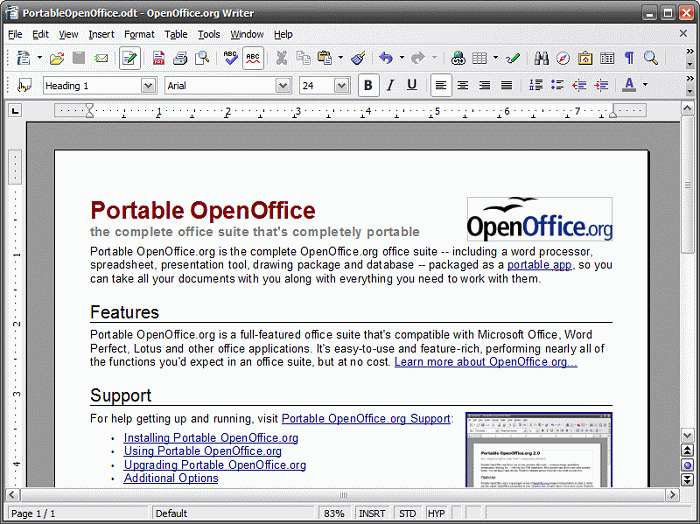Open the Table size dropdown arrow
This screenshot has height=524, width=700.
(x=496, y=58)
